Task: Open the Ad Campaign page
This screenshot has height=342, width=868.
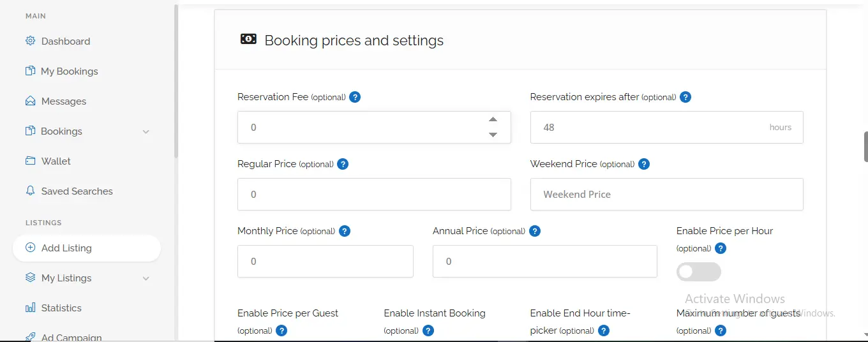Action: point(71,337)
